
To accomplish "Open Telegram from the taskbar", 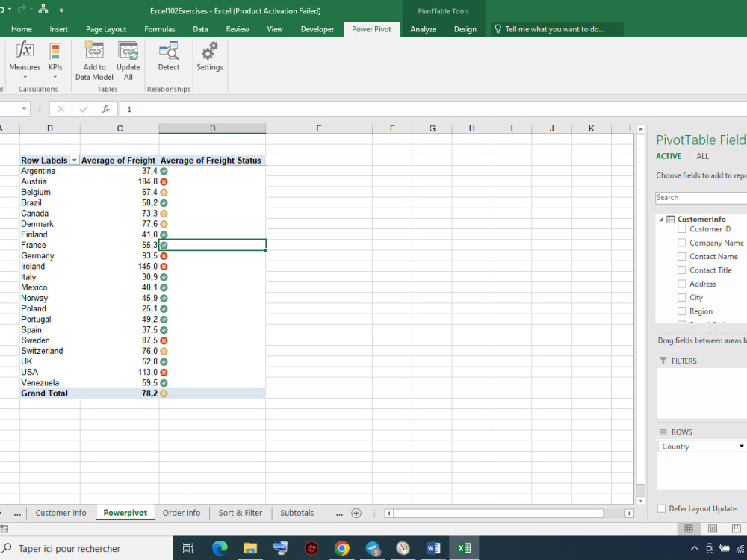I will click(x=373, y=548).
